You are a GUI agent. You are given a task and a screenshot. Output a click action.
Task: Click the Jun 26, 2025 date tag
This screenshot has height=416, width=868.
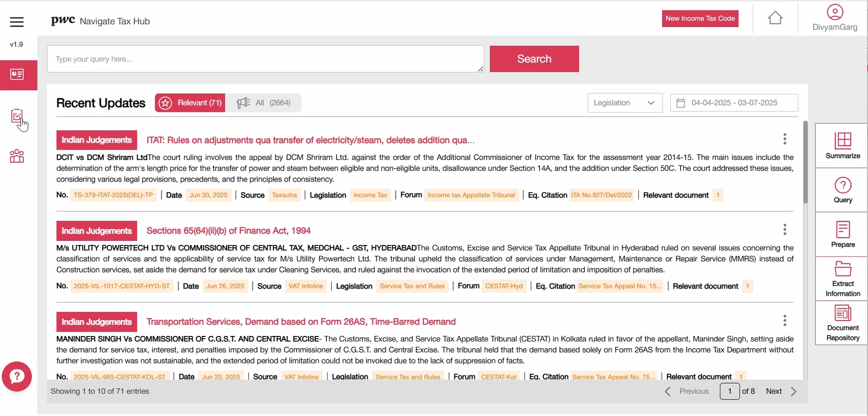pyautogui.click(x=225, y=286)
